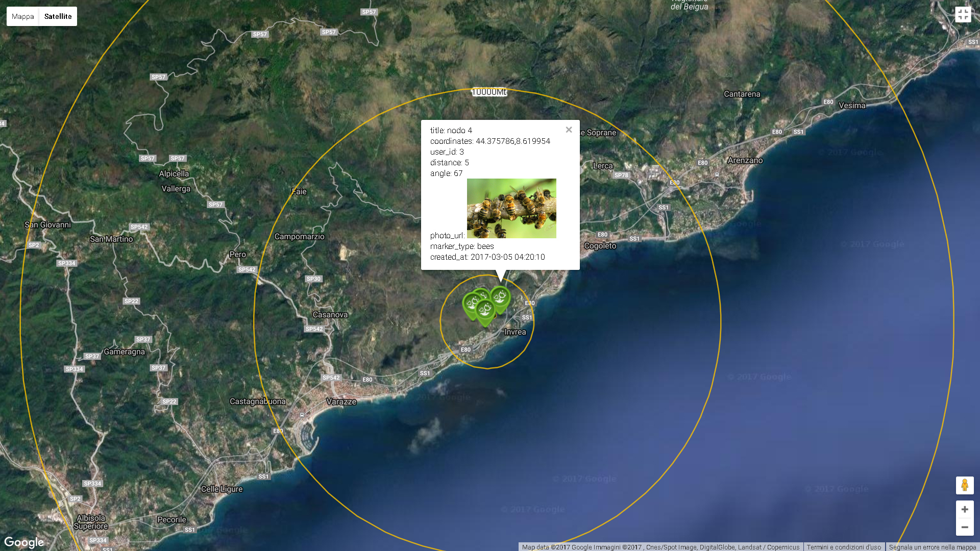Select the 'user_id: 3' line
The image size is (980, 551).
(447, 152)
